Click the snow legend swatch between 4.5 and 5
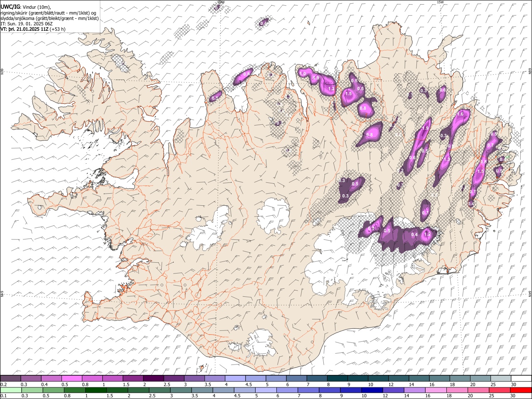The image size is (532, 399). tap(255, 378)
